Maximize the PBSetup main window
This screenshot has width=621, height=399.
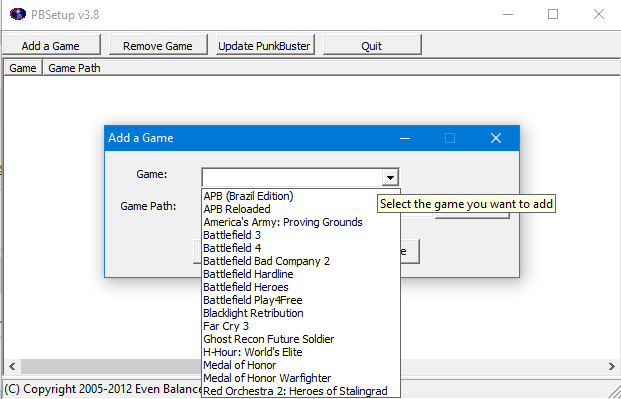[x=553, y=15]
